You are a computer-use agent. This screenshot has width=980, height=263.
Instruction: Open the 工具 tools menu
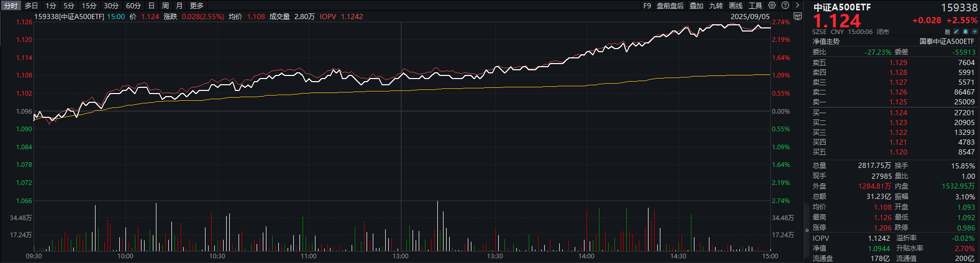click(755, 6)
